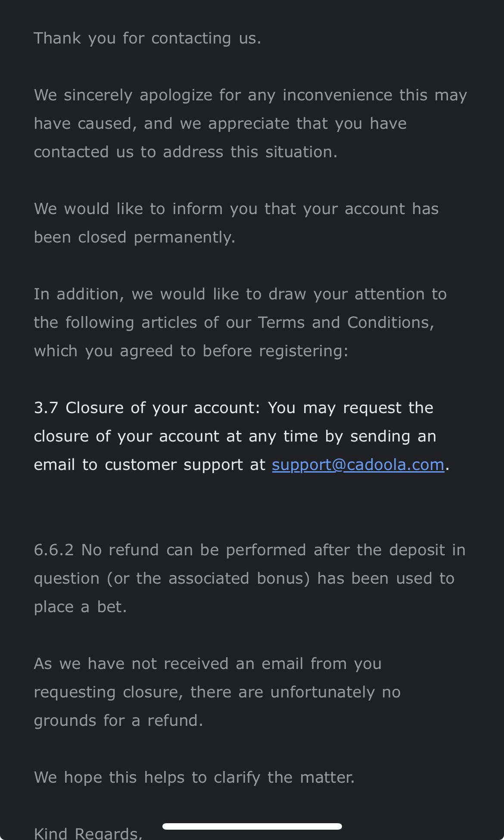The height and width of the screenshot is (840, 504).
Task: Click the "Thank you for contacting us" line
Action: coord(147,38)
